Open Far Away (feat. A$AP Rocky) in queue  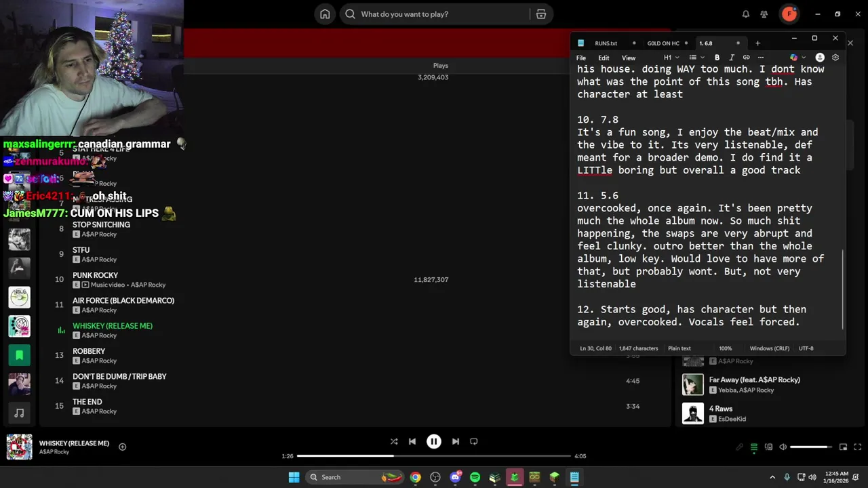755,380
